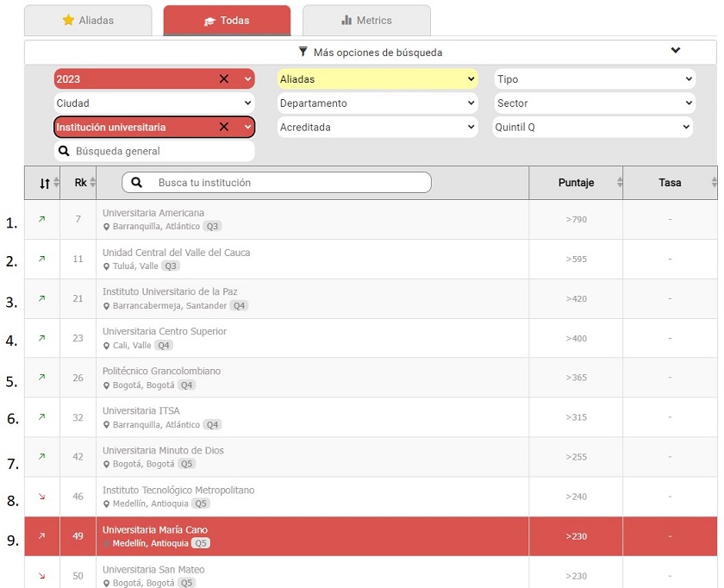Open the Metrics tab
This screenshot has width=724, height=588.
(x=366, y=21)
